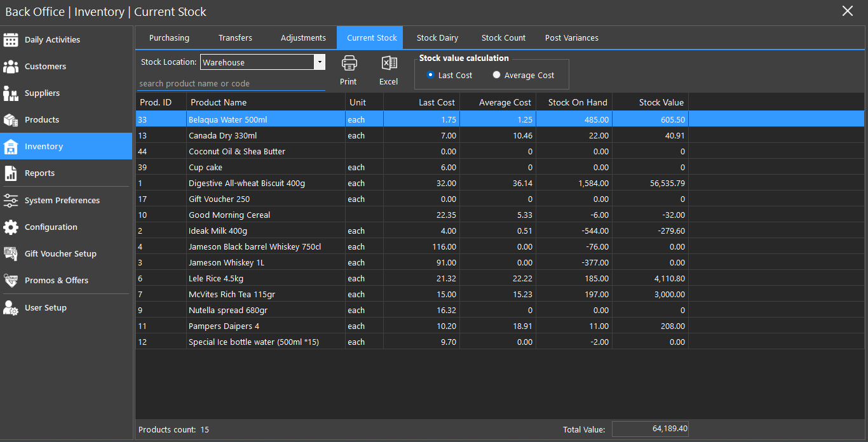Select the Last Cost radio button
This screenshot has width=868, height=442.
(431, 75)
